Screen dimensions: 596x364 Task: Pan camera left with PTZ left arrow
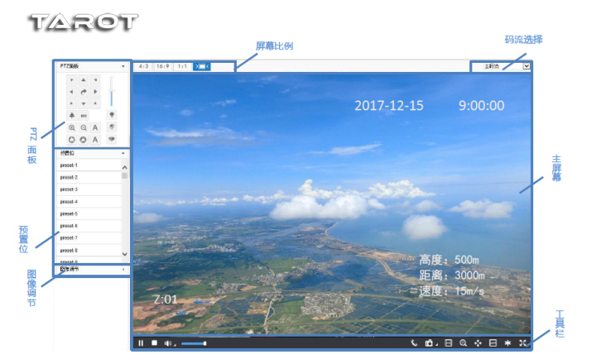pos(71,92)
